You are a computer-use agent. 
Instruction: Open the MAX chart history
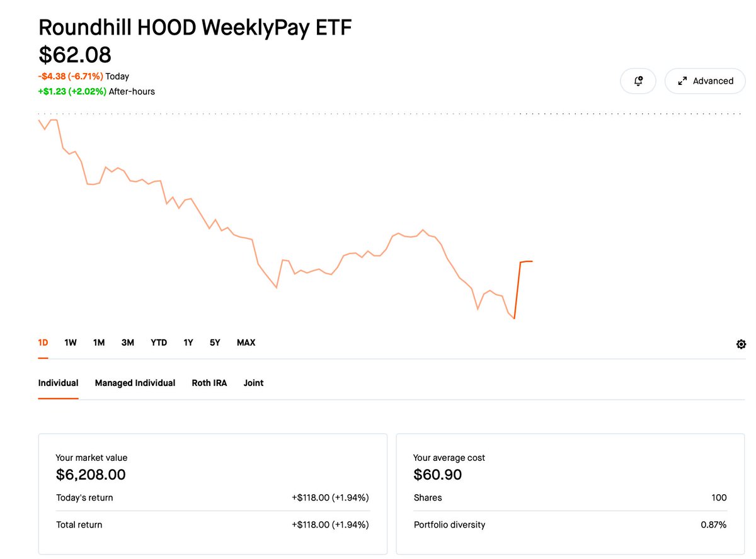coord(246,342)
